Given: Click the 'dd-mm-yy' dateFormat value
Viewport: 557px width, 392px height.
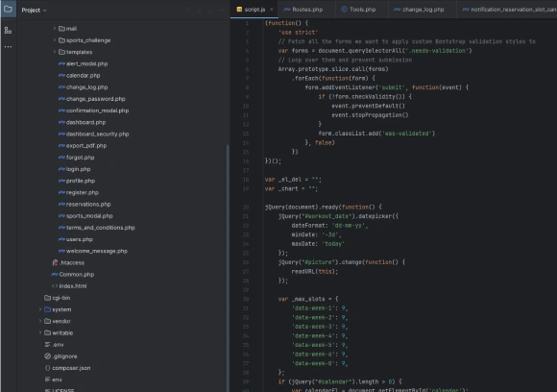Looking at the screenshot, I should (x=349, y=226).
